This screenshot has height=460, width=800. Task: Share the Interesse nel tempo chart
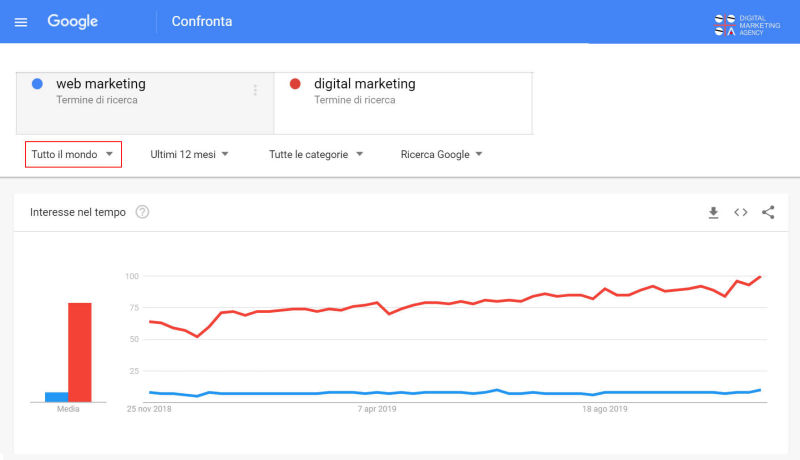coord(768,212)
